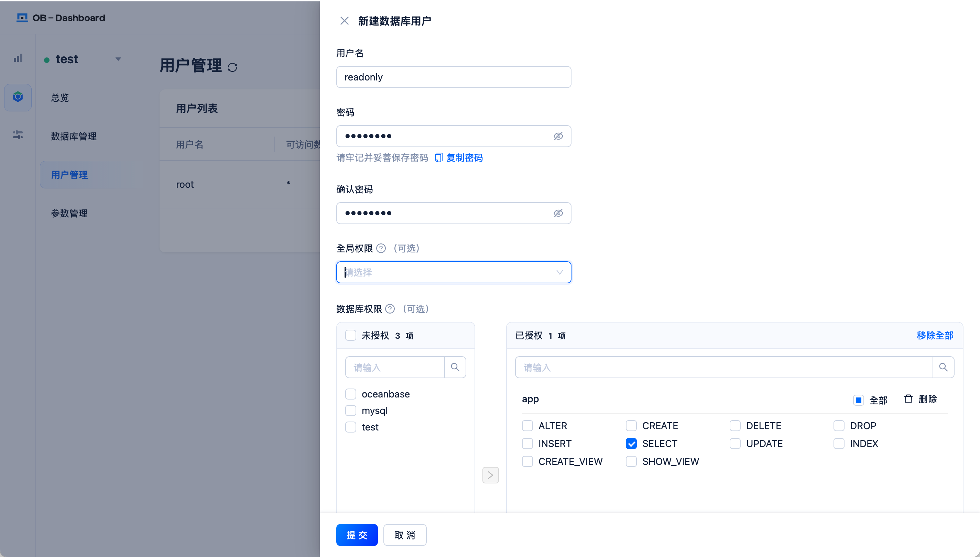Enable the INSERT privilege

[x=527, y=444]
